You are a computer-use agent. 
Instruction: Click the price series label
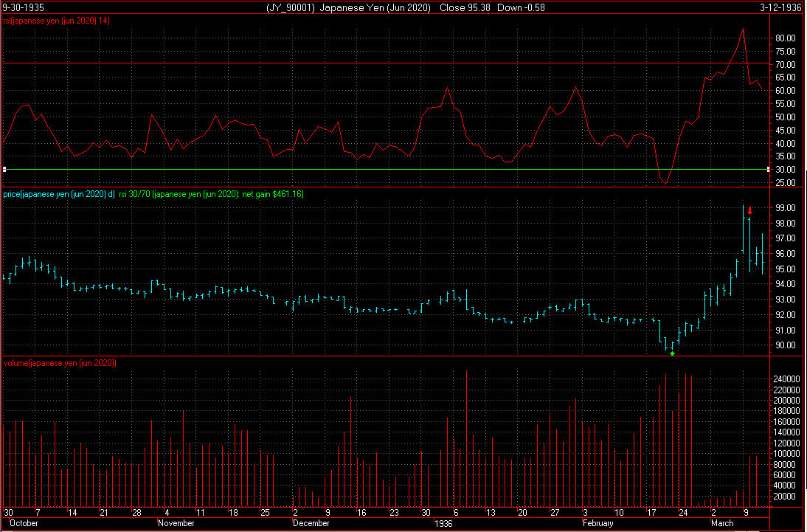[x=59, y=194]
